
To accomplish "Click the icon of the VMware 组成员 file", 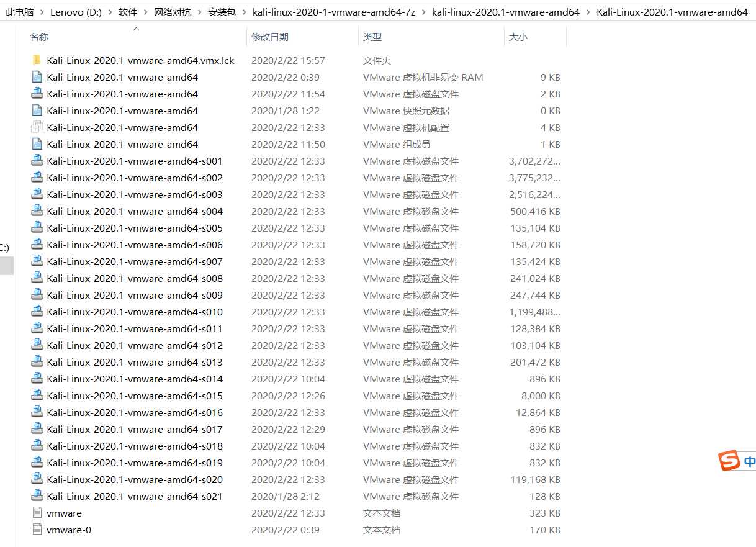I will pyautogui.click(x=37, y=144).
